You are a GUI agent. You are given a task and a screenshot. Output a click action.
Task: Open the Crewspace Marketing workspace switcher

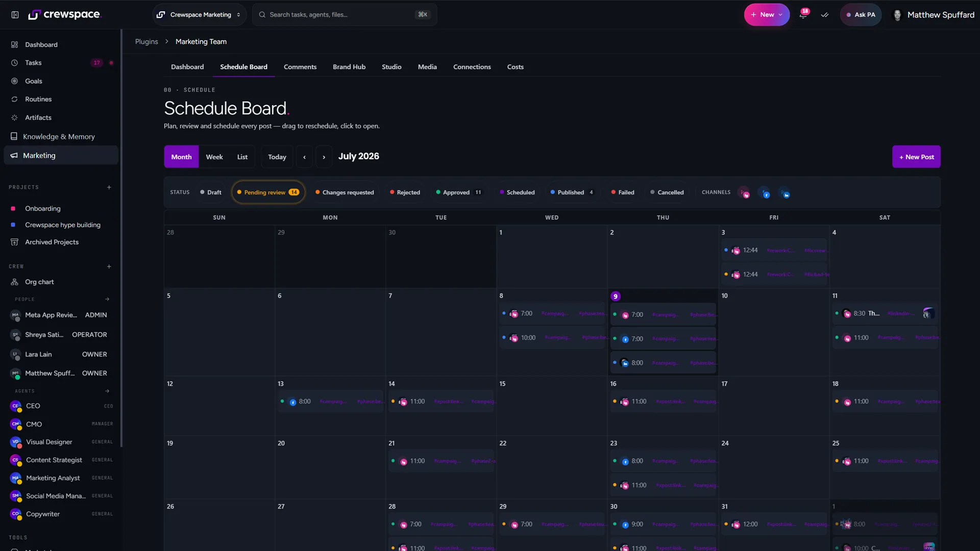coord(199,15)
